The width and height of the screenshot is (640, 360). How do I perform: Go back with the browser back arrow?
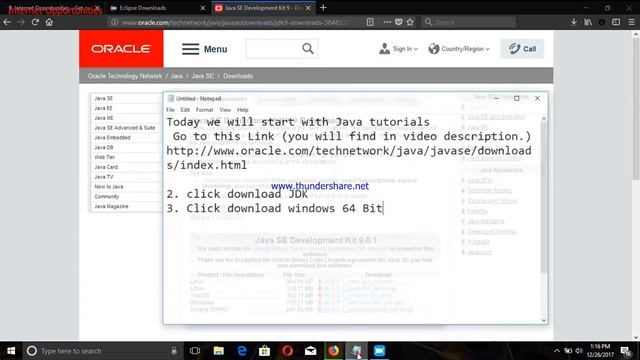point(7,22)
